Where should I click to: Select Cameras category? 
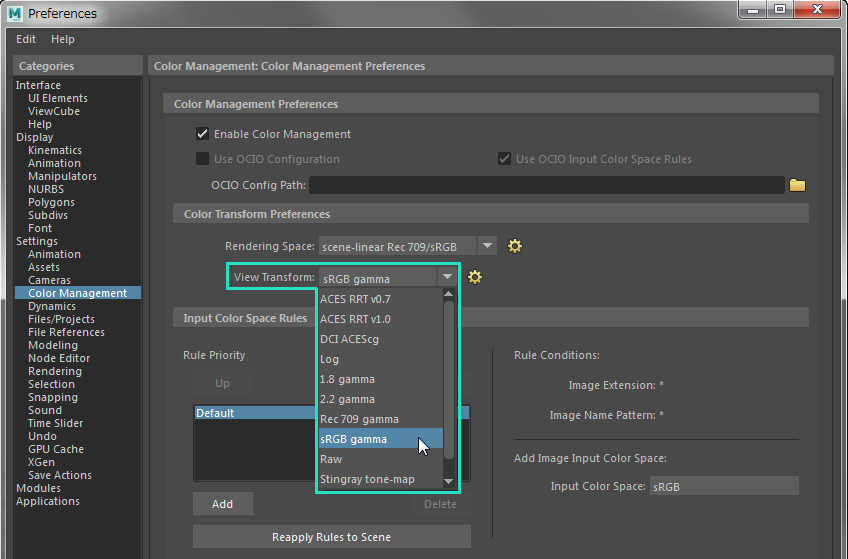[x=49, y=280]
